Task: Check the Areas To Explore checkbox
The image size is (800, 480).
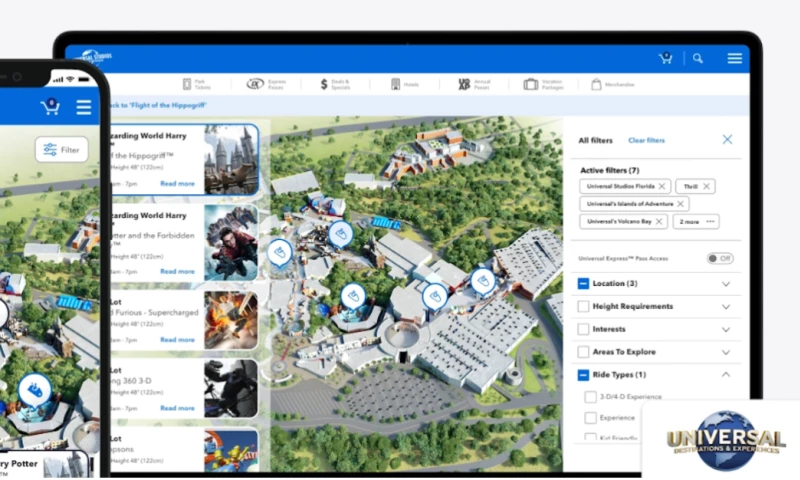Action: tap(583, 352)
